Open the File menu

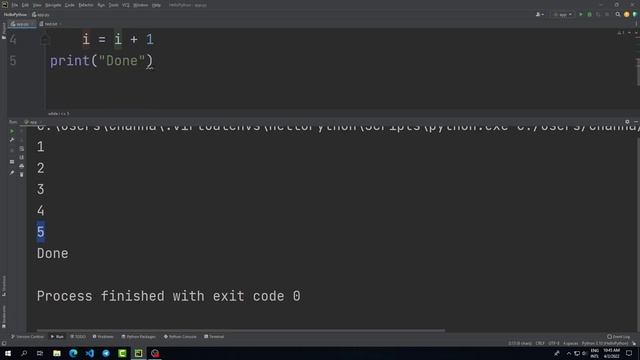[x=15, y=5]
